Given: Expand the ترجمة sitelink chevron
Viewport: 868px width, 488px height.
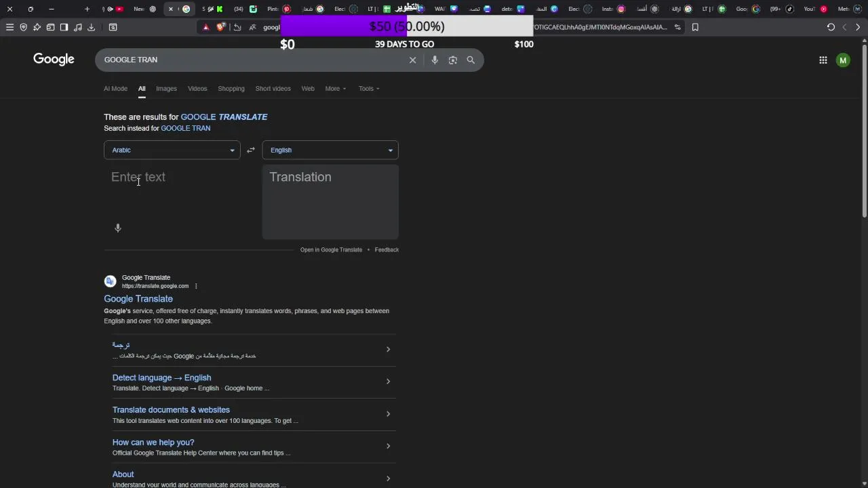Looking at the screenshot, I should pyautogui.click(x=388, y=350).
